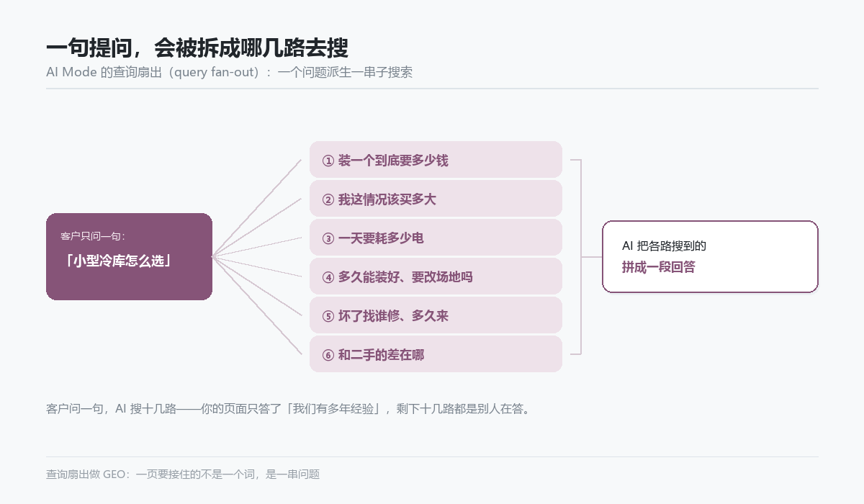Screen dimensions: 864x504
Task: Click the subtitle about AI Mode query fan-out
Action: click(229, 73)
